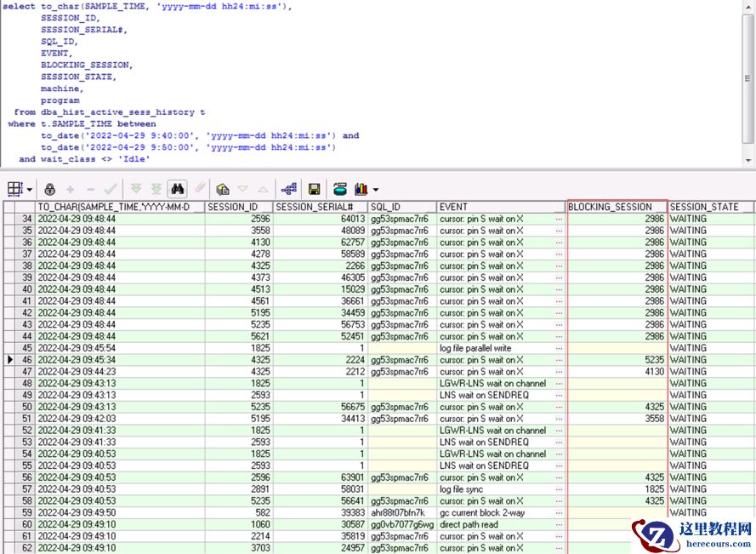Open ellipsis button in row 45 EVENT cell
Screen dimensions: 756x554
tap(559, 348)
